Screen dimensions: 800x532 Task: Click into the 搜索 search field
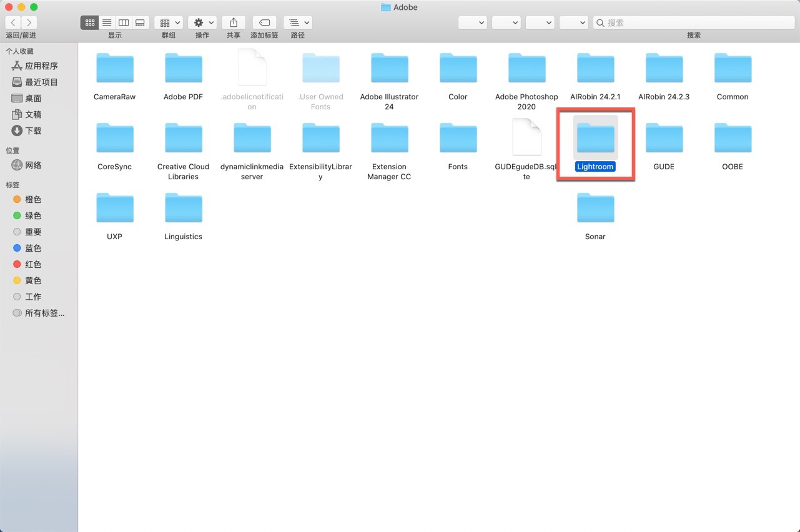tap(694, 22)
